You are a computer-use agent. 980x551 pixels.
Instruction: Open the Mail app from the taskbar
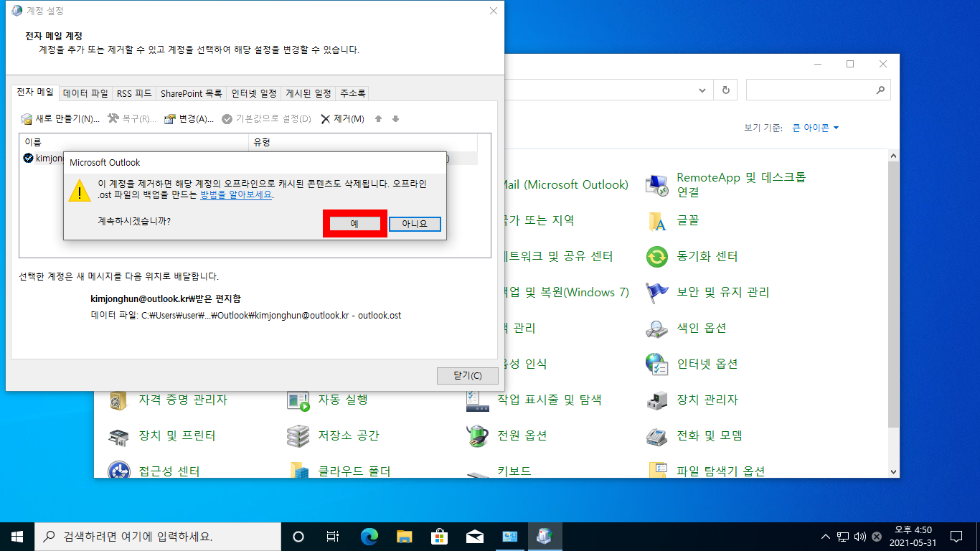click(474, 537)
